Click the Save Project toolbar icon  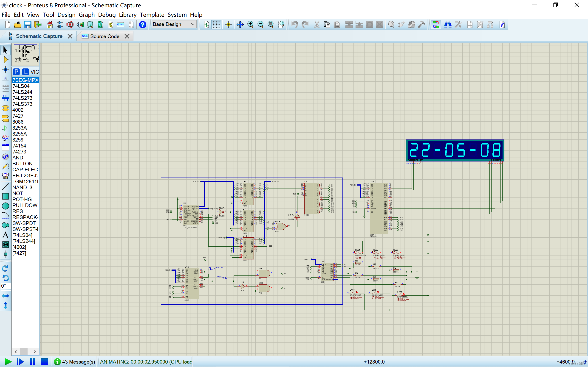pyautogui.click(x=28, y=25)
